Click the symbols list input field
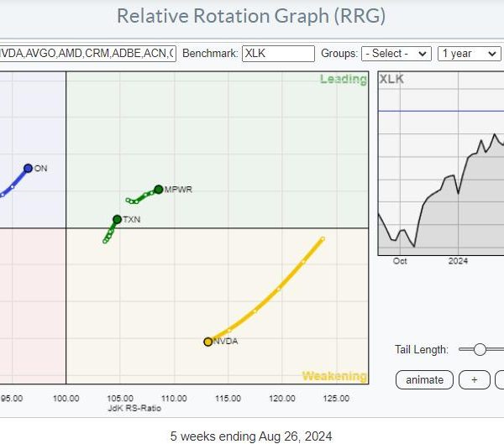This screenshot has height=444, width=504. click(87, 54)
